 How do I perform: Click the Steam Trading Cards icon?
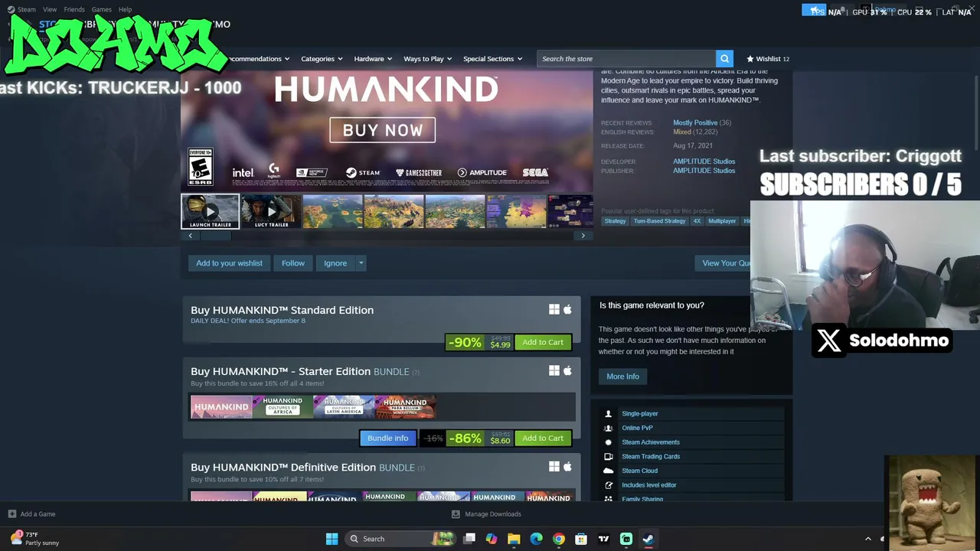click(x=609, y=457)
